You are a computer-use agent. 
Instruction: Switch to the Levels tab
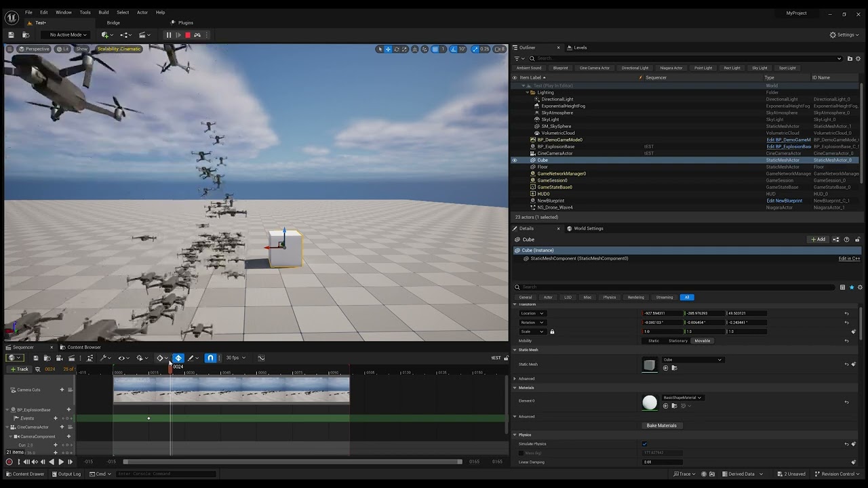click(x=576, y=47)
